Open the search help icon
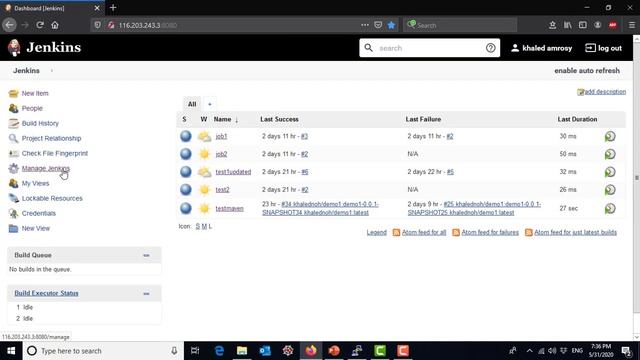 (x=491, y=48)
